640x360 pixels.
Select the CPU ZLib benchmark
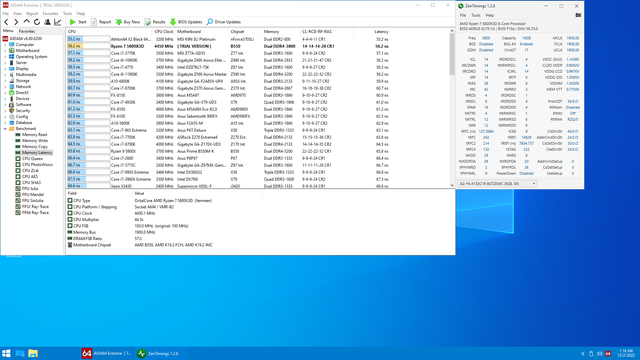pyautogui.click(x=30, y=171)
